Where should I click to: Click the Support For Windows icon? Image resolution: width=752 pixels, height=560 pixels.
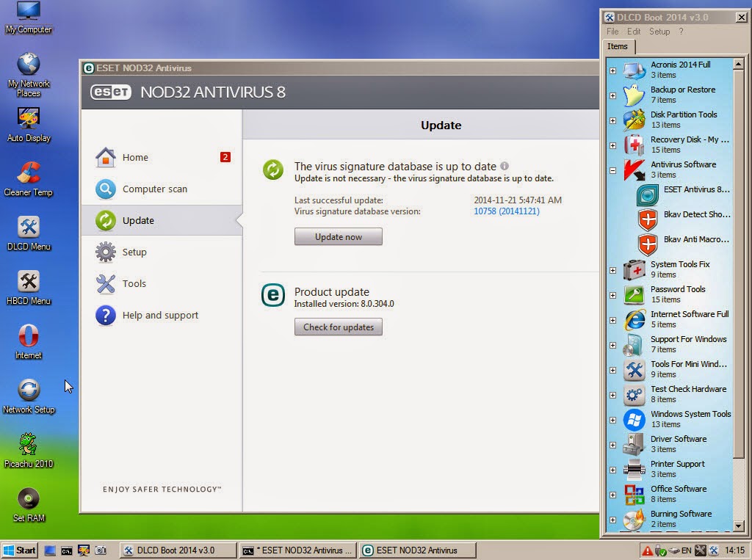point(634,345)
